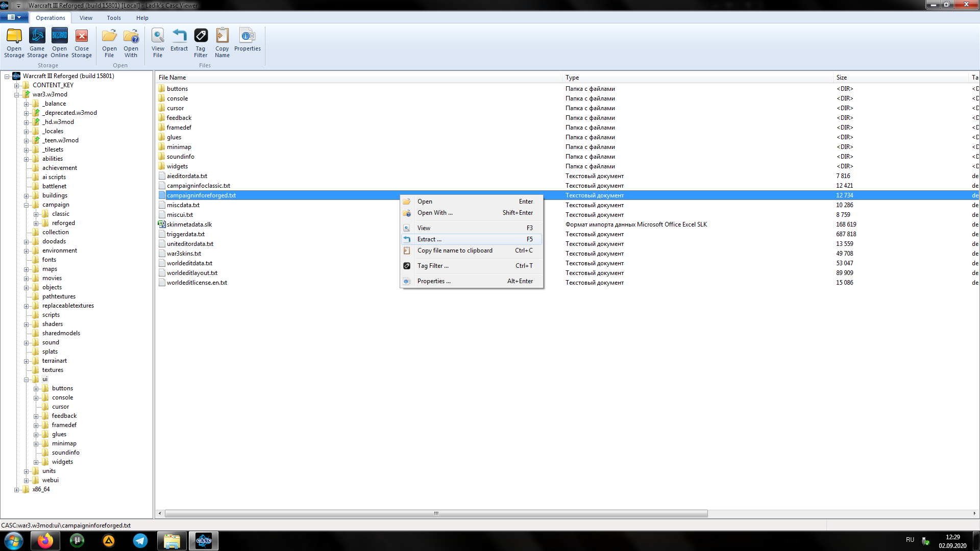Choose Copy file name to clipboard
Image resolution: width=980 pixels, height=551 pixels.
coord(472,251)
